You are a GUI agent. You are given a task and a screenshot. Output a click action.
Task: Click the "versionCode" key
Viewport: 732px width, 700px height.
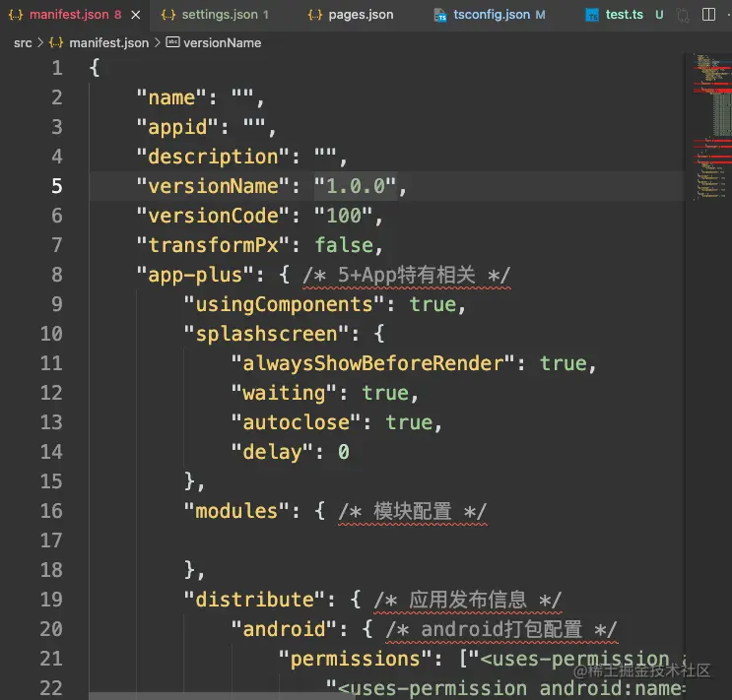(x=213, y=216)
